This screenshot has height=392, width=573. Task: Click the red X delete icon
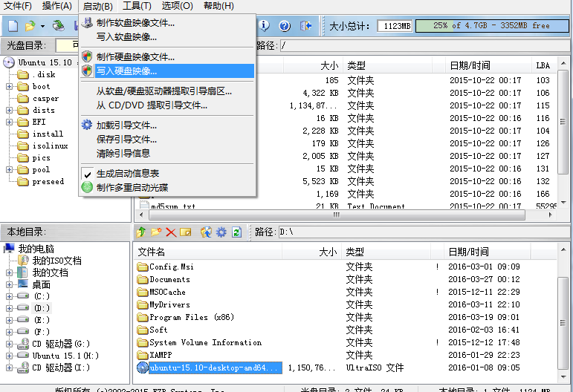(171, 232)
